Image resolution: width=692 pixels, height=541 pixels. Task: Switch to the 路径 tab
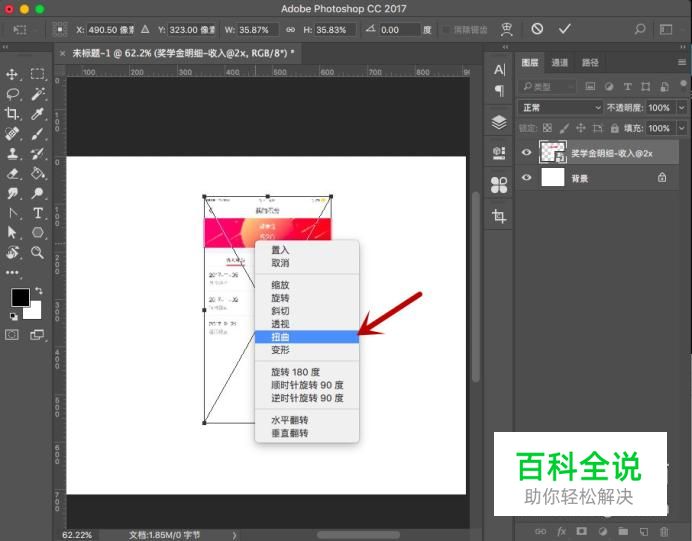[590, 62]
